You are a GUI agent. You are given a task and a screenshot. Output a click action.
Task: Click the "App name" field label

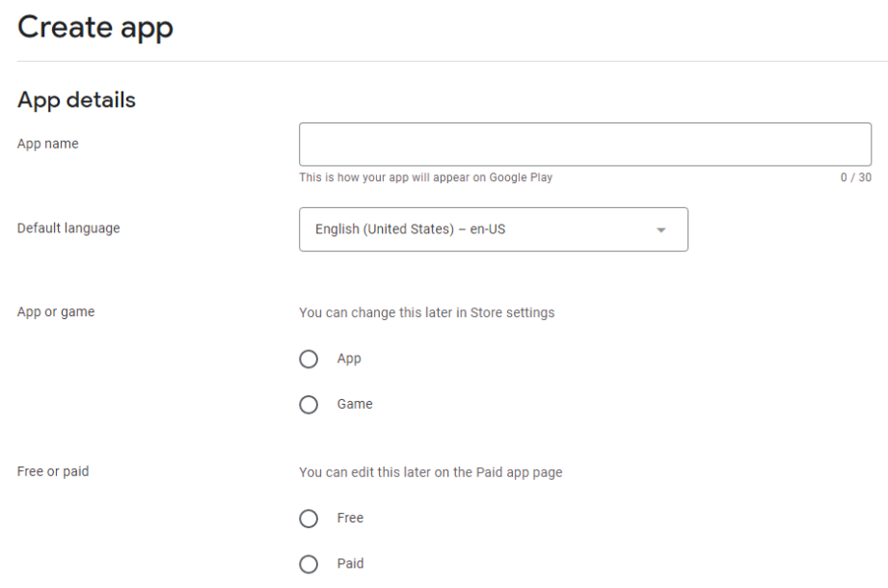(47, 144)
